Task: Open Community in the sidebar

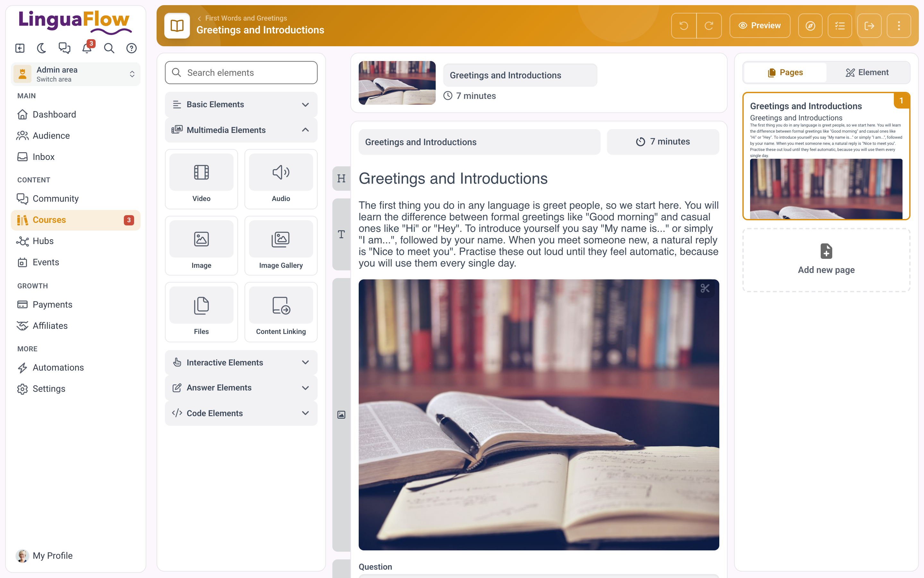Action: pyautogui.click(x=76, y=199)
